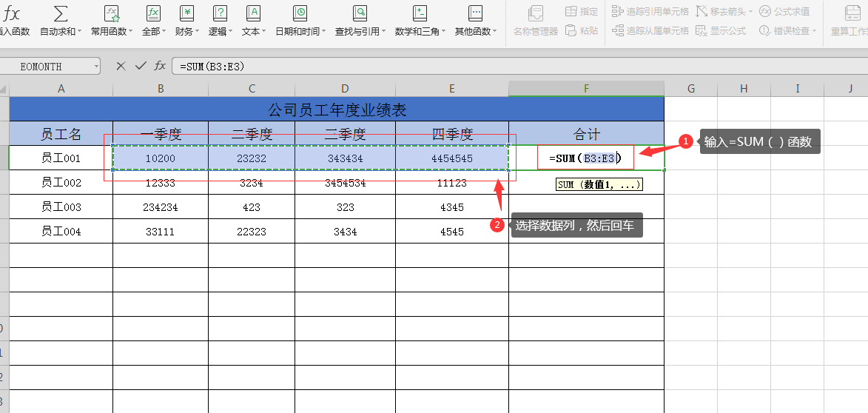Viewport: 868px width, 413px height.
Task: Click 追踪从属单元格 trace dependents
Action: [650, 31]
